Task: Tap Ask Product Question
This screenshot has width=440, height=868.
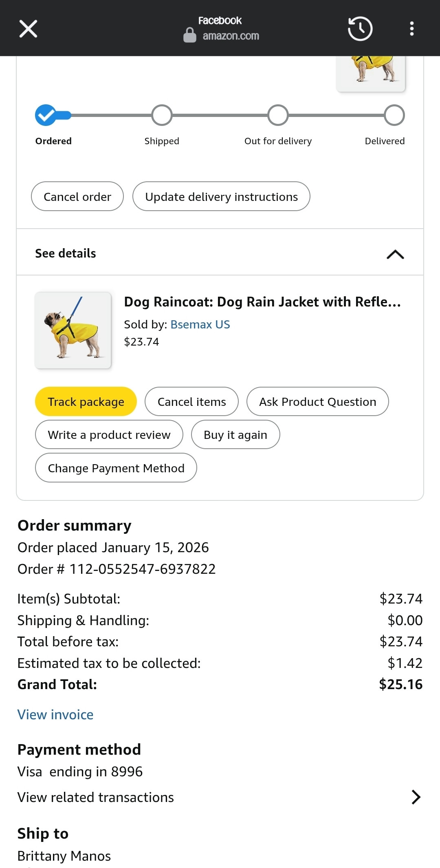Action: pos(317,402)
